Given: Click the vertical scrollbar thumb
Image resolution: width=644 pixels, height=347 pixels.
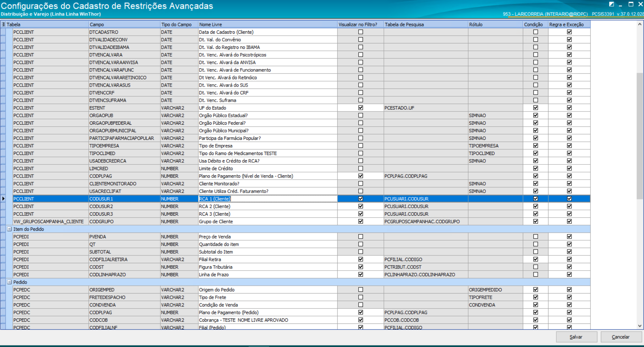Looking at the screenshot, I should click(x=640, y=136).
